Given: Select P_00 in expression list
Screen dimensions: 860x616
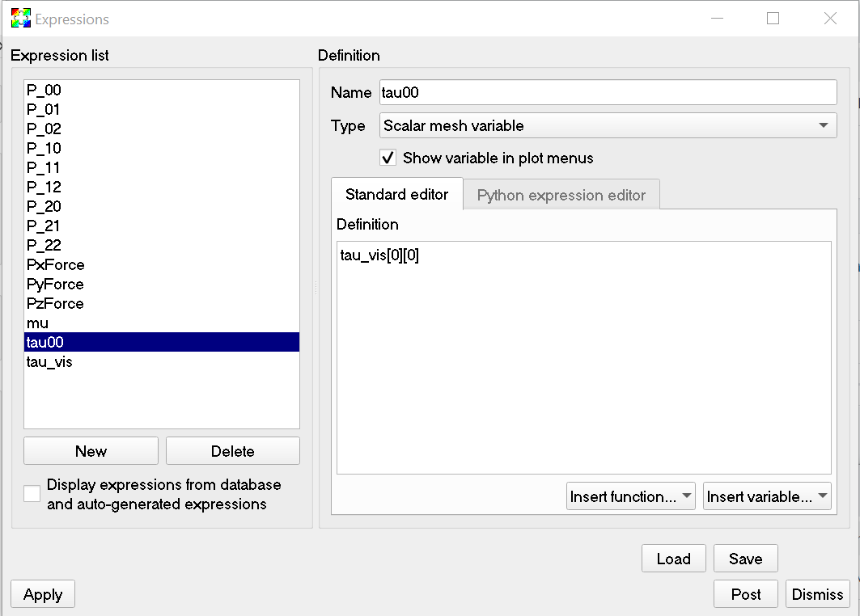Looking at the screenshot, I should [x=162, y=90].
